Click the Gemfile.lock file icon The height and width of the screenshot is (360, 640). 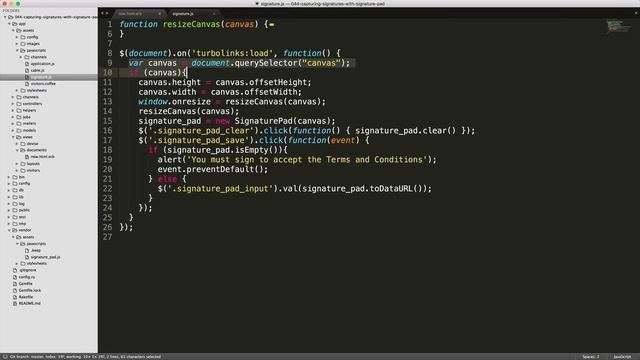tap(15, 290)
